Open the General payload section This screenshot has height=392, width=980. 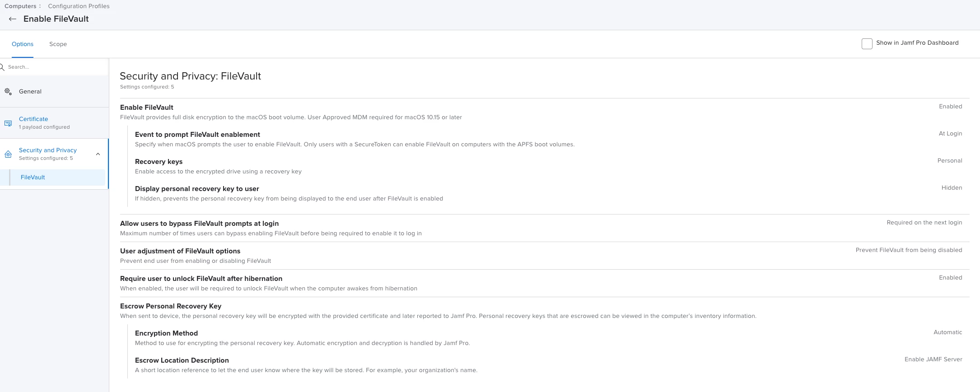[54, 91]
